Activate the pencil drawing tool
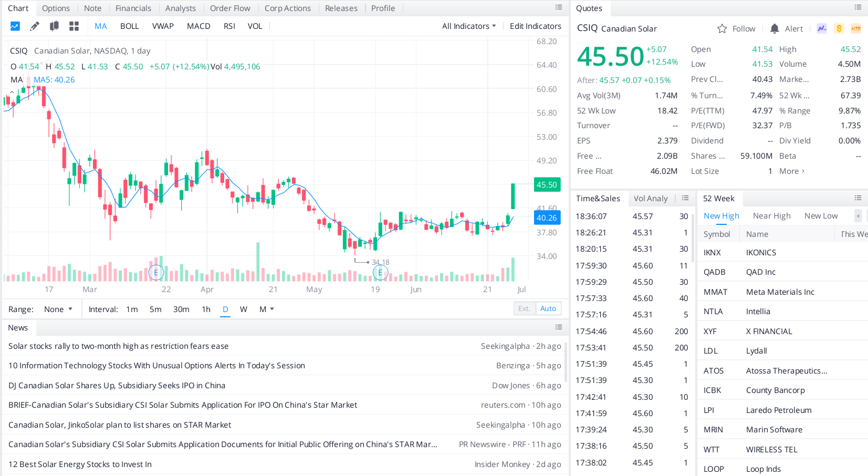This screenshot has width=868, height=476. [35, 26]
